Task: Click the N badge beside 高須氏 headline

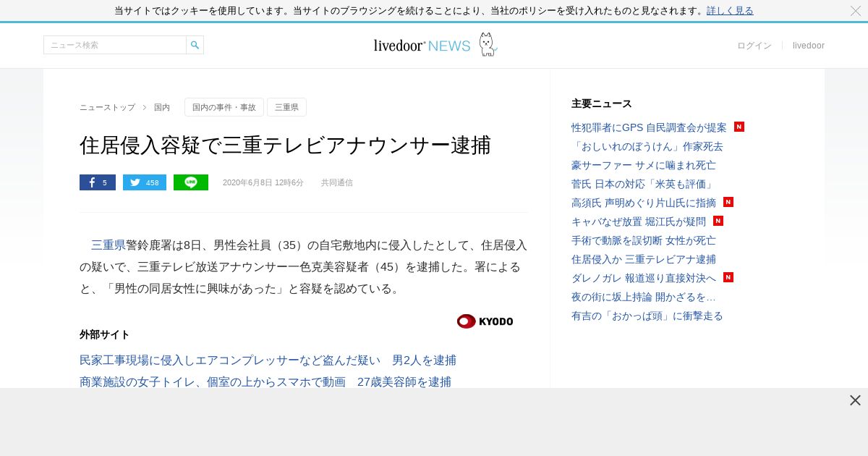Action: click(728, 202)
